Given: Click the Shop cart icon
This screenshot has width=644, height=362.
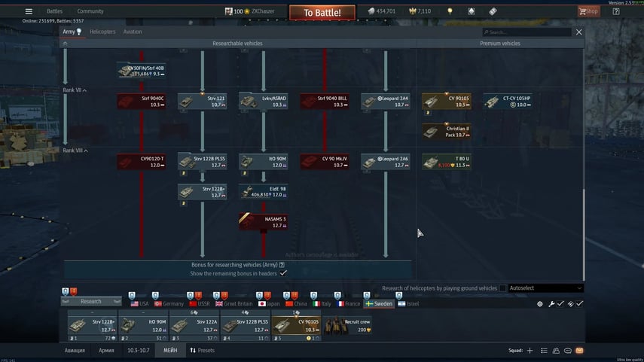Looking at the screenshot, I should (x=588, y=11).
